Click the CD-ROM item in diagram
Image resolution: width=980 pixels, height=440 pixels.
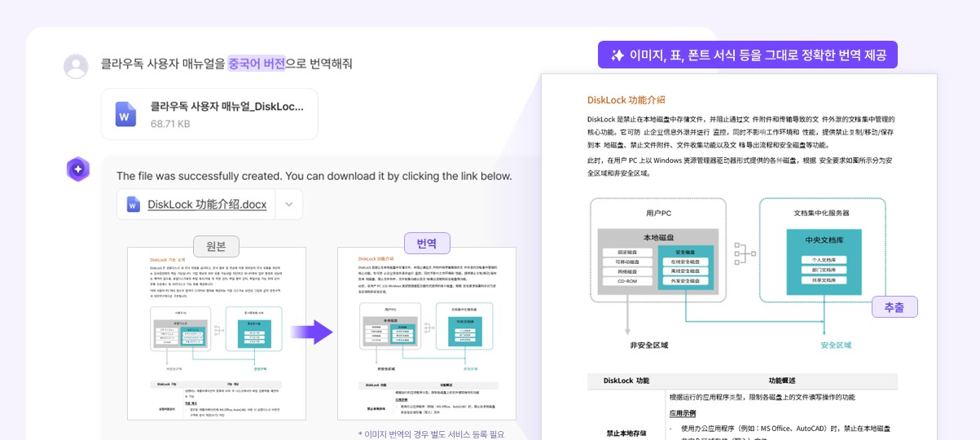tap(627, 281)
